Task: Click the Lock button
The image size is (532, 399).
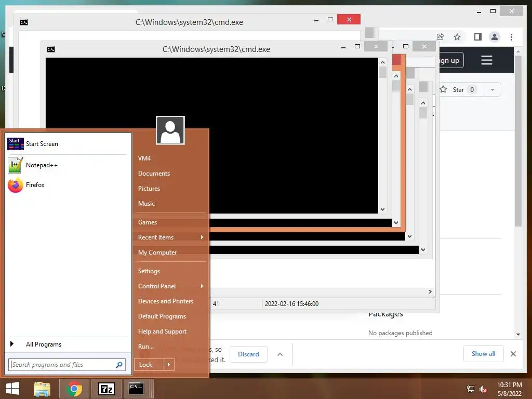Action: pyautogui.click(x=149, y=365)
